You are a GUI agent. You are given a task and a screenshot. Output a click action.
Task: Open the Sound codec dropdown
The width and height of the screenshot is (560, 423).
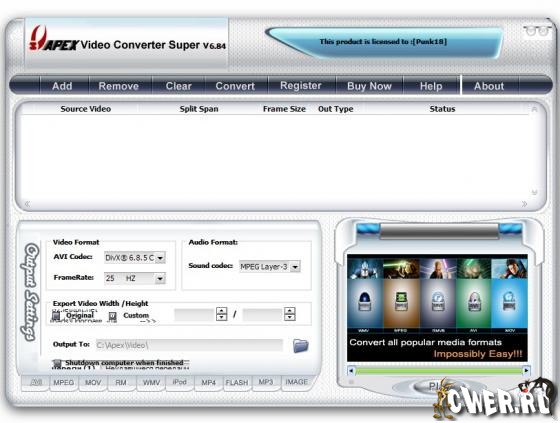[x=295, y=267]
